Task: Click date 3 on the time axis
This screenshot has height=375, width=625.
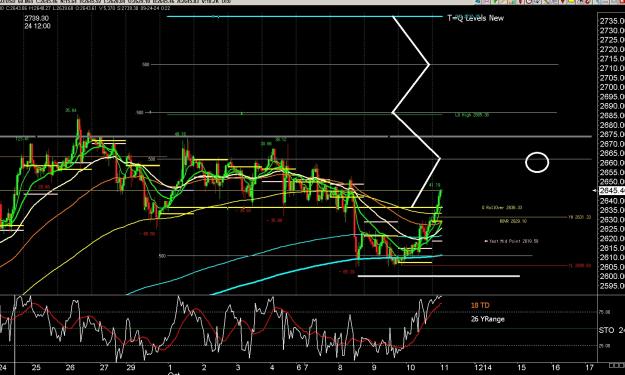Action: 238,367
